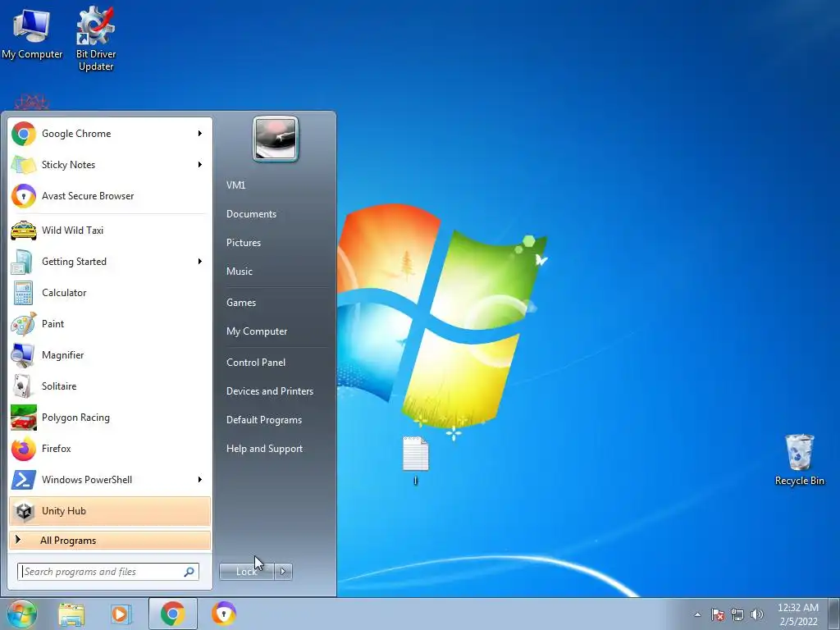
Task: Launch Firefox from Start menu
Action: point(110,449)
